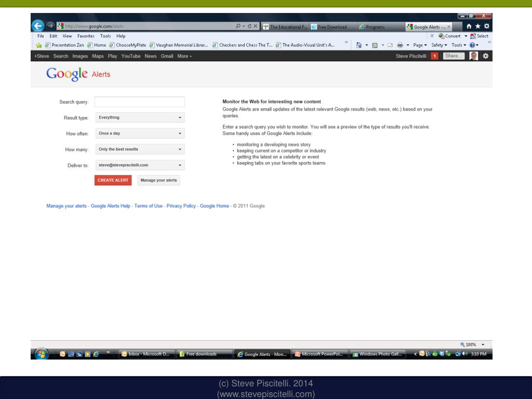Click the volume speaker tray icon

tap(464, 353)
